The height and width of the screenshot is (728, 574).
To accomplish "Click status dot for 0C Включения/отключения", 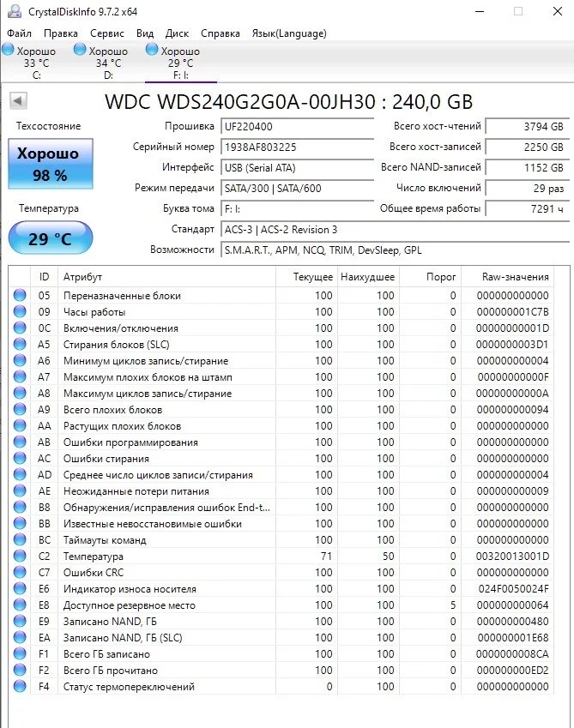I will (20, 328).
